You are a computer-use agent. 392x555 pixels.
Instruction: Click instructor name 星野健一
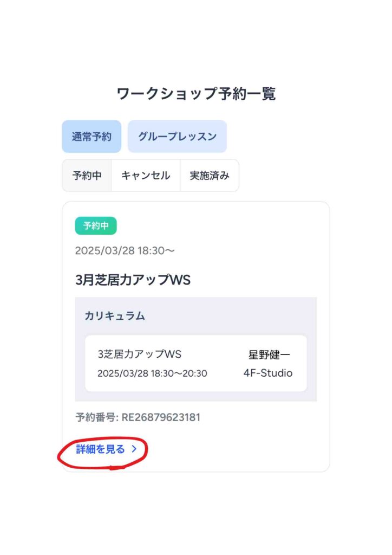pos(269,354)
